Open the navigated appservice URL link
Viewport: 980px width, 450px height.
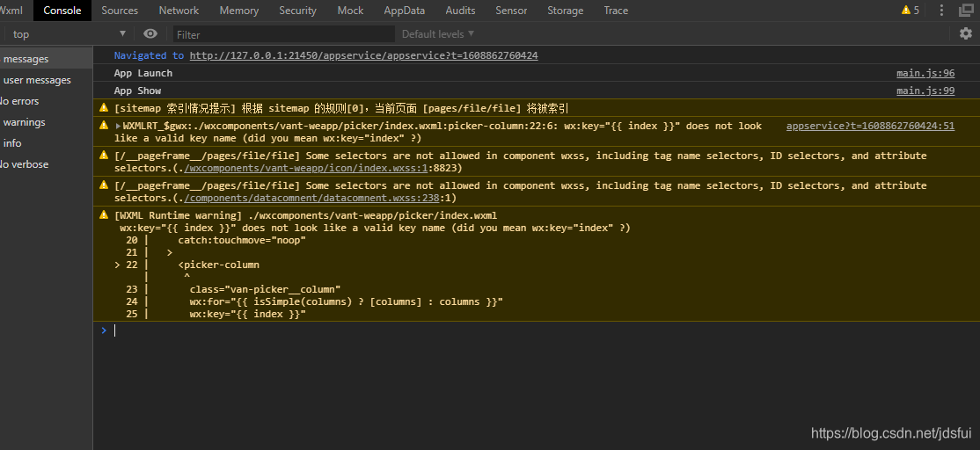[363, 55]
